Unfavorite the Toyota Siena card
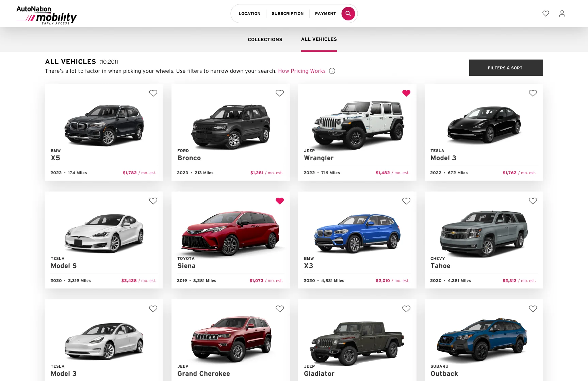 (x=280, y=201)
